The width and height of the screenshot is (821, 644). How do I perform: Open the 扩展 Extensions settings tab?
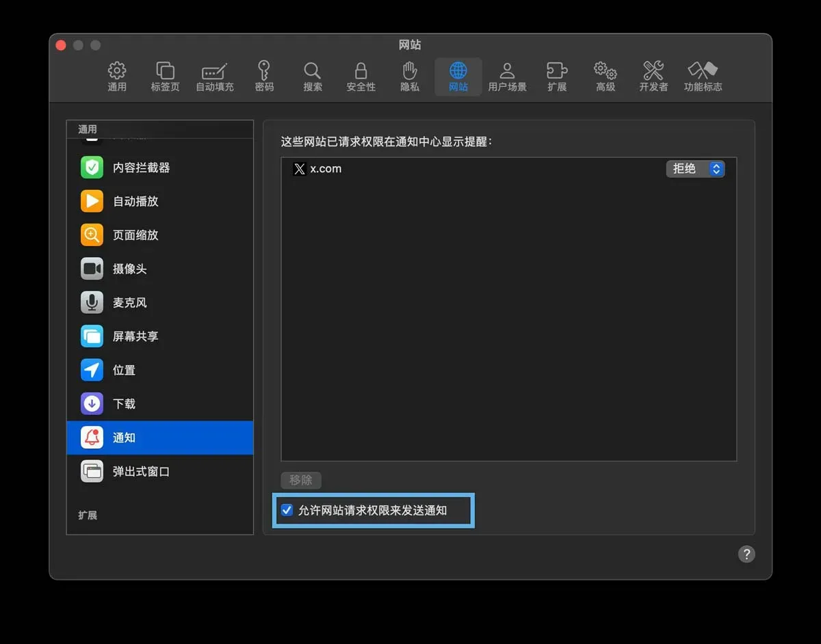coord(557,77)
